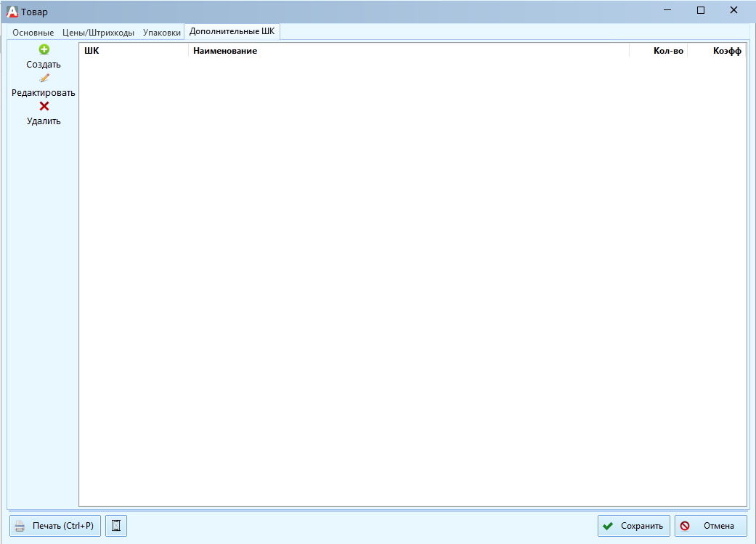Select the Дополнительные ШК tab
Viewport: 756px width, 544px height.
[x=232, y=31]
